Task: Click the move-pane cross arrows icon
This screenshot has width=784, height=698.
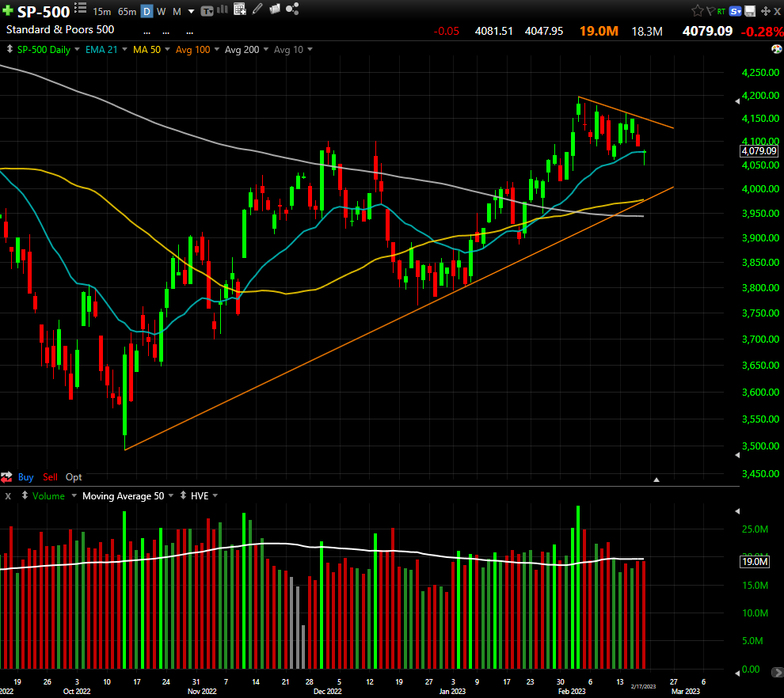Action: pos(765,10)
